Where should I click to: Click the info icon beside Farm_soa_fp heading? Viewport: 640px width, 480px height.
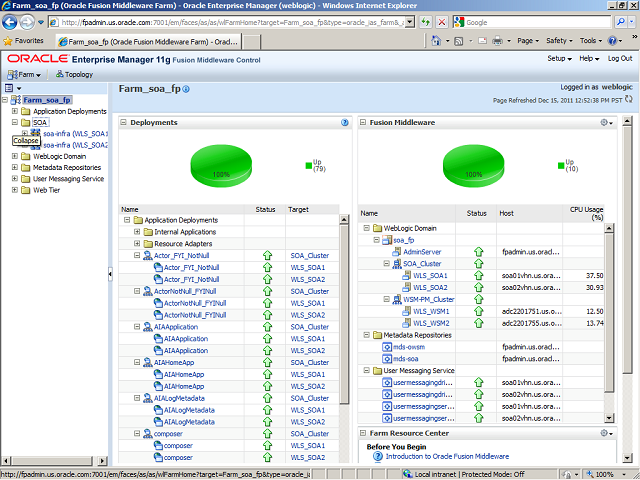186,90
